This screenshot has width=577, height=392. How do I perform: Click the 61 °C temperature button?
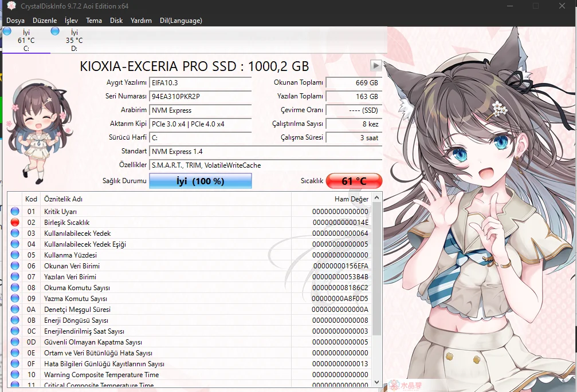pos(354,181)
